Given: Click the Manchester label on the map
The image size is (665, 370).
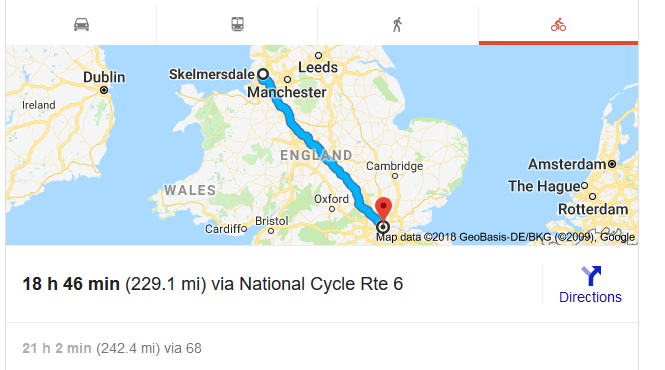Looking at the screenshot, I should click(x=287, y=92).
